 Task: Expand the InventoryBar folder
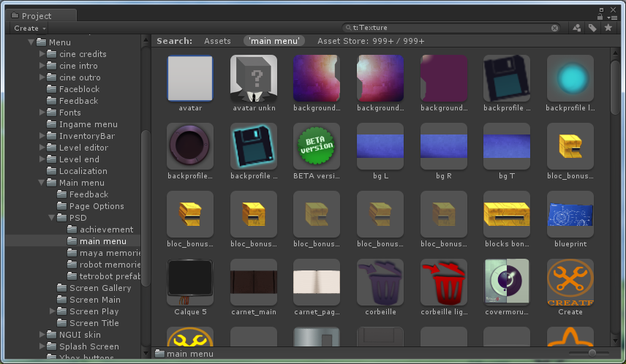(x=42, y=136)
